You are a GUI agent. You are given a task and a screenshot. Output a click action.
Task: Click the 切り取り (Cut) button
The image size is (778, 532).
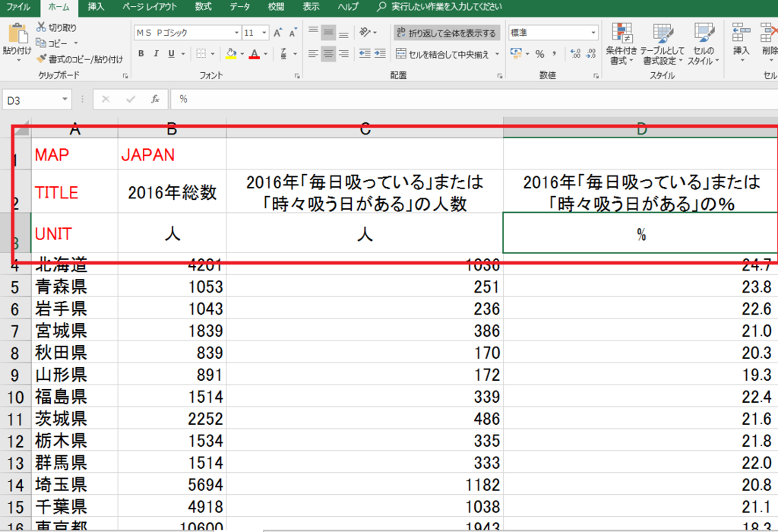[57, 27]
